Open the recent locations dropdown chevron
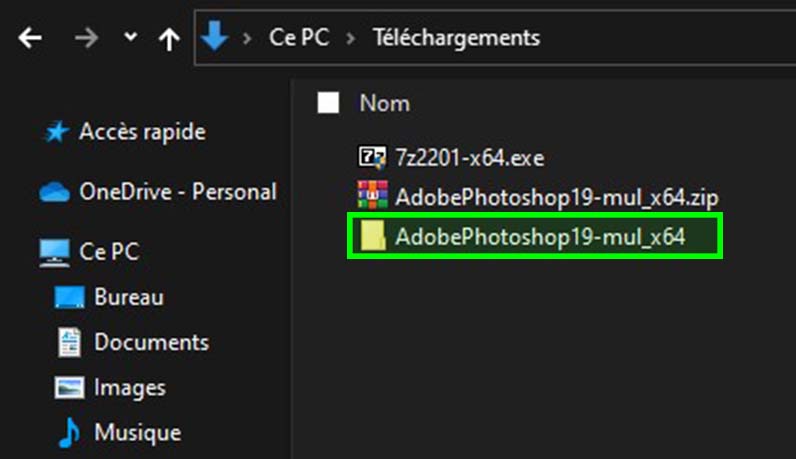796x459 pixels. point(130,39)
